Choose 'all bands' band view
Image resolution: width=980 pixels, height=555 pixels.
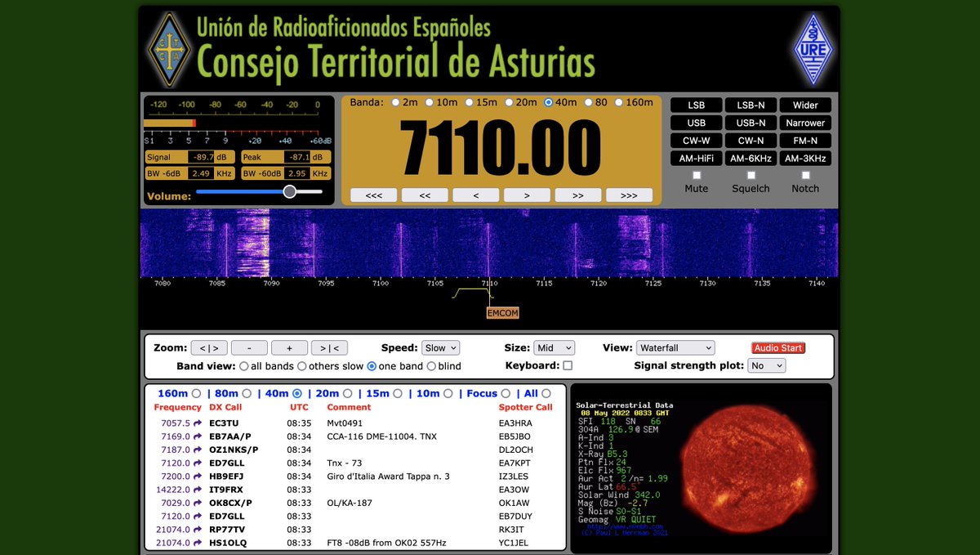[x=244, y=366]
